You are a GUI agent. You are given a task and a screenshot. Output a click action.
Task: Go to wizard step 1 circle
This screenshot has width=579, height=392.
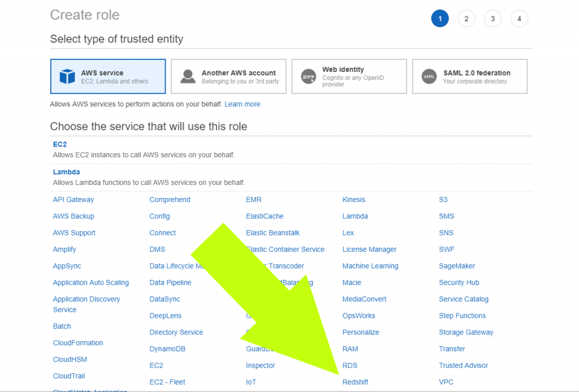(440, 19)
